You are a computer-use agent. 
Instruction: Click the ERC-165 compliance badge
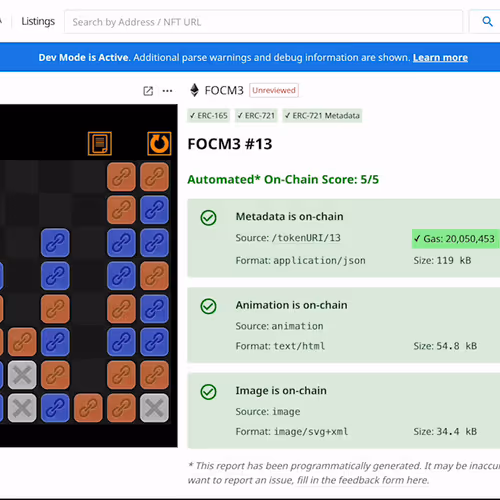pyautogui.click(x=209, y=116)
